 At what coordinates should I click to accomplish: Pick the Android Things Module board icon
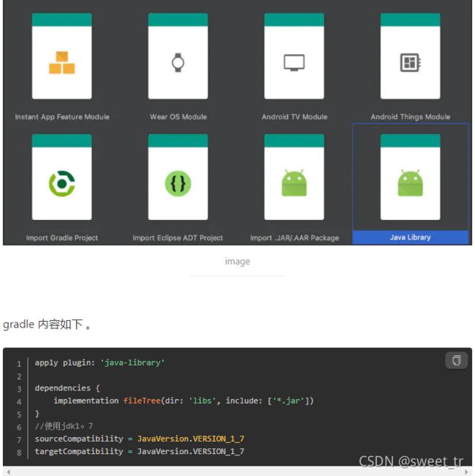[x=410, y=63]
